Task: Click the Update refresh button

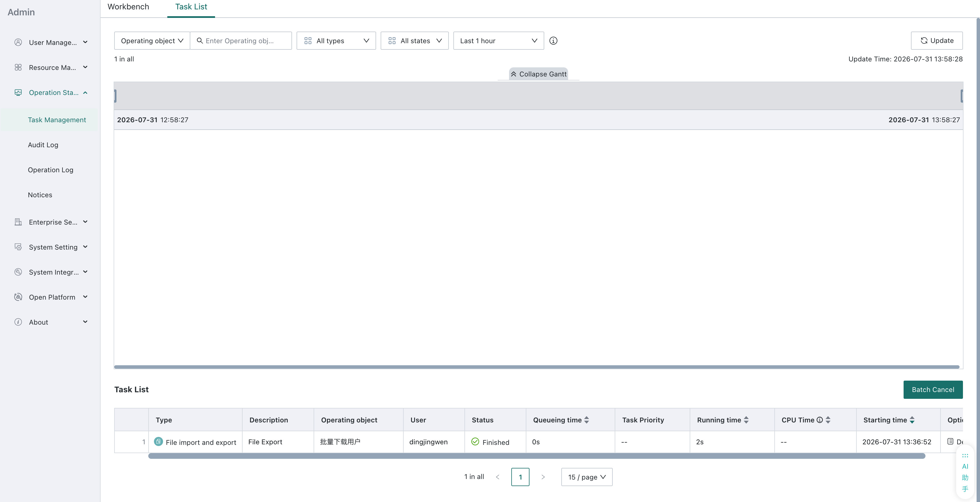Action: tap(937, 41)
